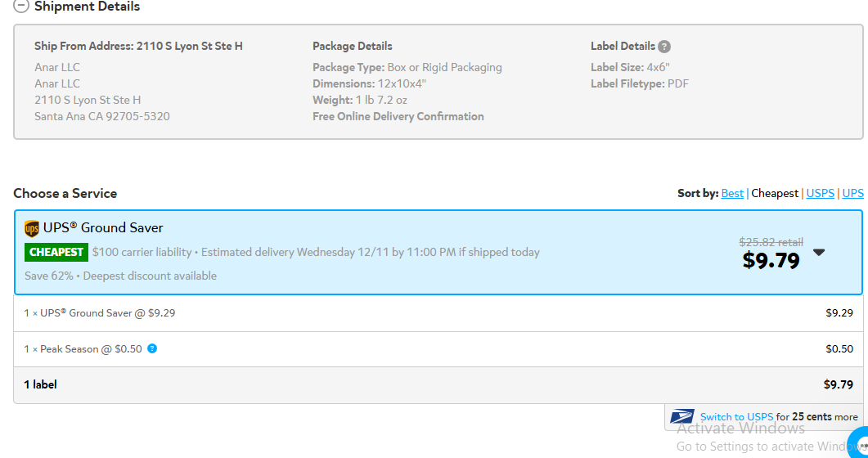The height and width of the screenshot is (458, 868).
Task: Select the UPS Ground Saver @ $9.29 line
Action: (x=438, y=313)
